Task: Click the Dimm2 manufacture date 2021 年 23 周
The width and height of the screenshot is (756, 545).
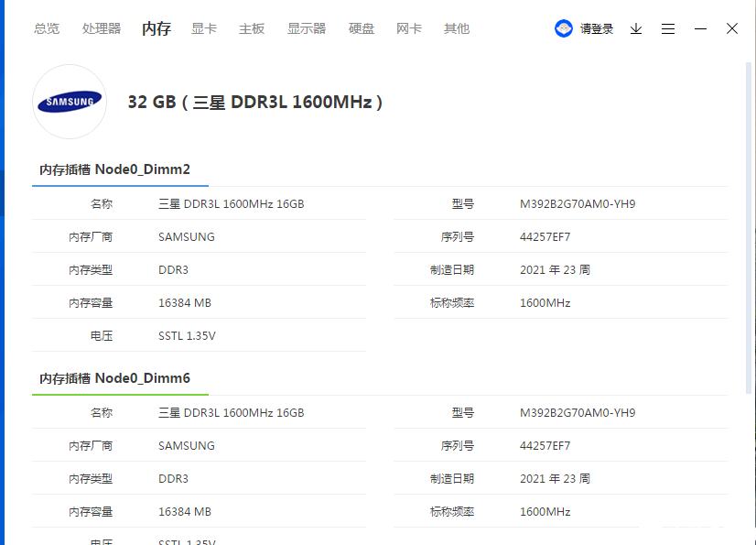Action: [555, 270]
